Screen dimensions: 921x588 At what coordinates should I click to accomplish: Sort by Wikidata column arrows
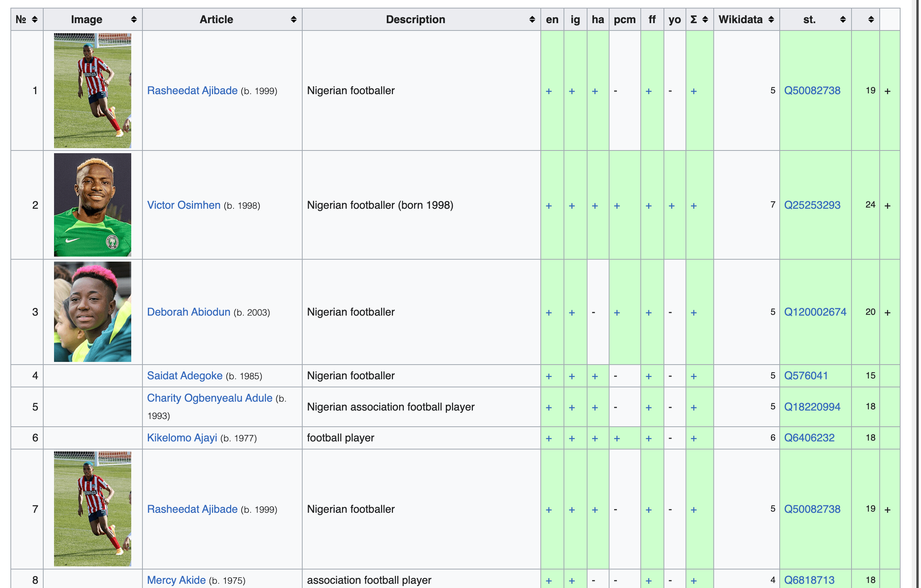coord(771,19)
